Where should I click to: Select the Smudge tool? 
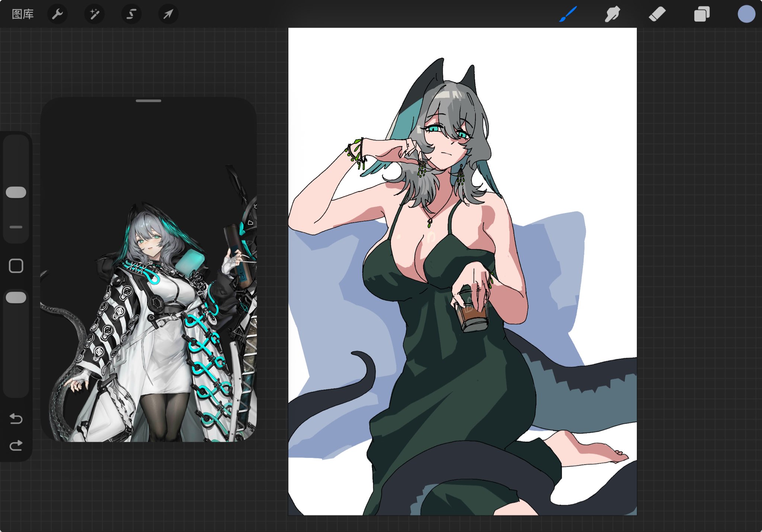point(612,14)
